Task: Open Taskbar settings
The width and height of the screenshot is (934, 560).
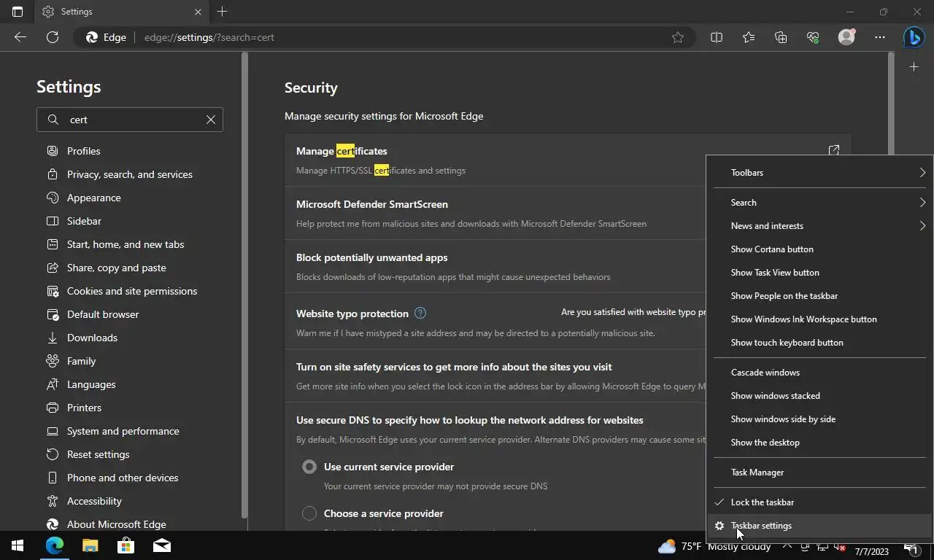Action: [x=819, y=526]
